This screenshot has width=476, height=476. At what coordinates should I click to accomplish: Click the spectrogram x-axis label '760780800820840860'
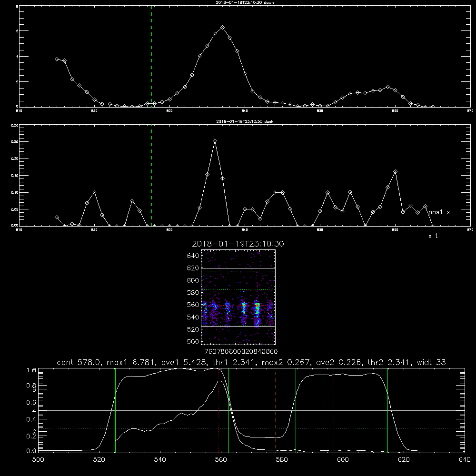pyautogui.click(x=241, y=352)
